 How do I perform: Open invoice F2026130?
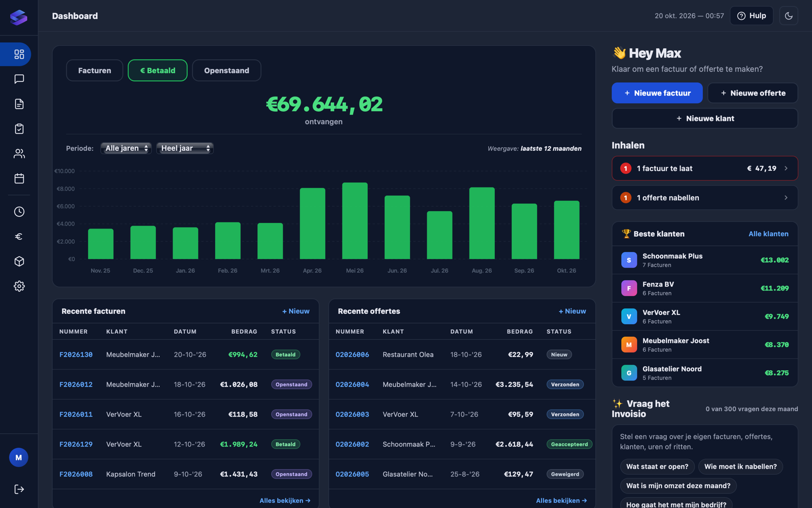point(76,355)
